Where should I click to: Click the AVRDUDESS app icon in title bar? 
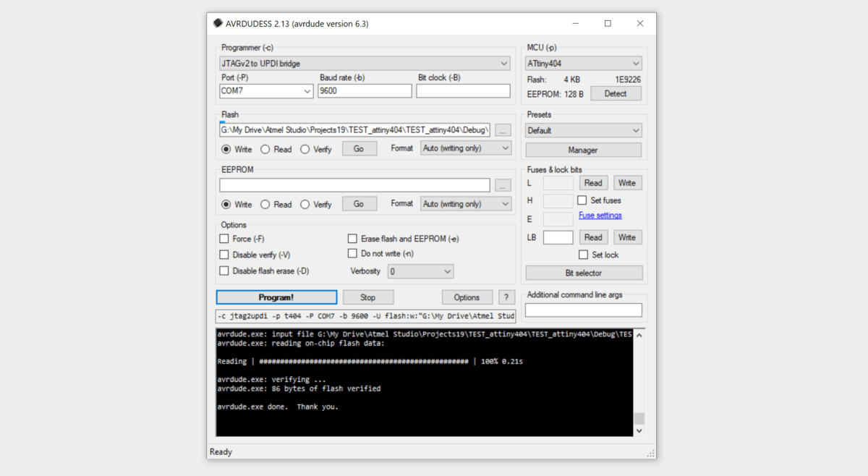pyautogui.click(x=218, y=23)
